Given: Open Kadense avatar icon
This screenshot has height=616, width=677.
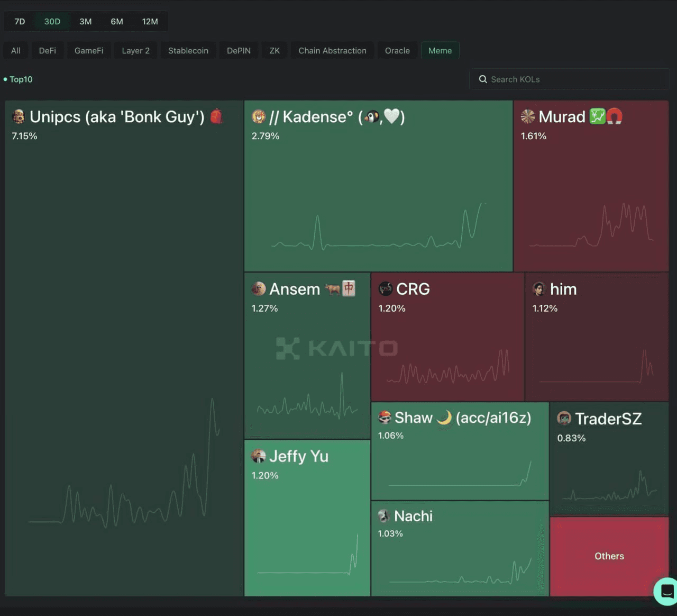Looking at the screenshot, I should point(259,116).
